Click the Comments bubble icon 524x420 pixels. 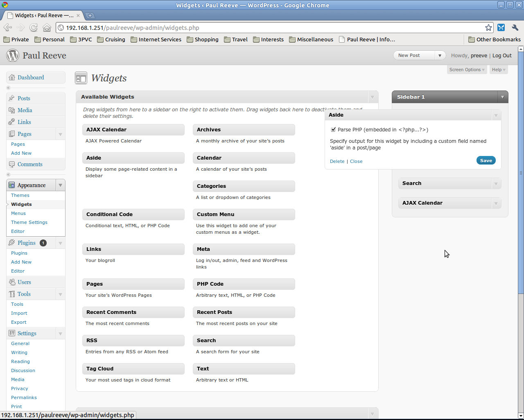(12, 164)
